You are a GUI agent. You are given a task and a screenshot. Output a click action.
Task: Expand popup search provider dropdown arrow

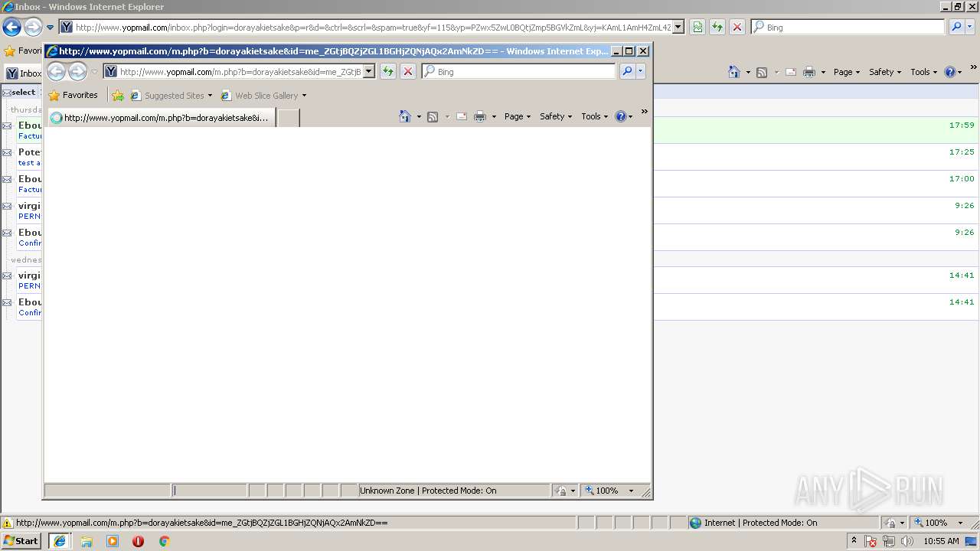[x=641, y=71]
